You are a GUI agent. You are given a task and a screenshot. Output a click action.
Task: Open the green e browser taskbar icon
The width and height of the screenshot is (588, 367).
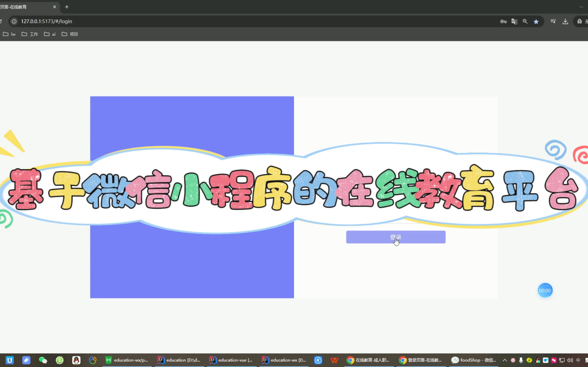[60, 360]
